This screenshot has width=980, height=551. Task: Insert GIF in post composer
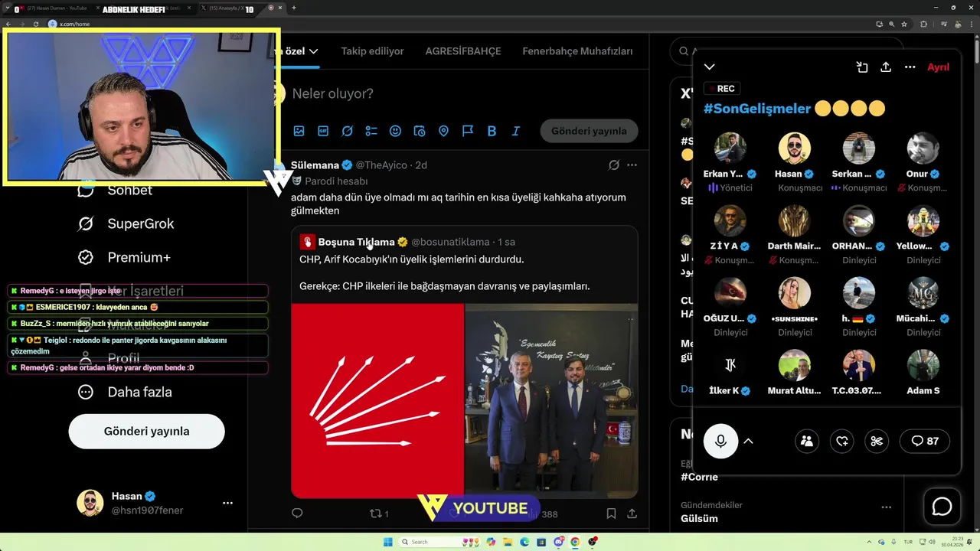coord(323,131)
